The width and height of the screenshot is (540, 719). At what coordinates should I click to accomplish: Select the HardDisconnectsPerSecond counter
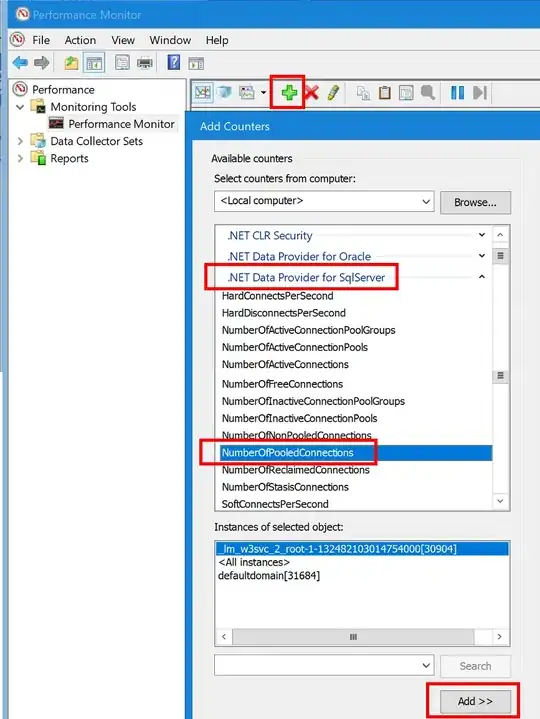[x=284, y=313]
